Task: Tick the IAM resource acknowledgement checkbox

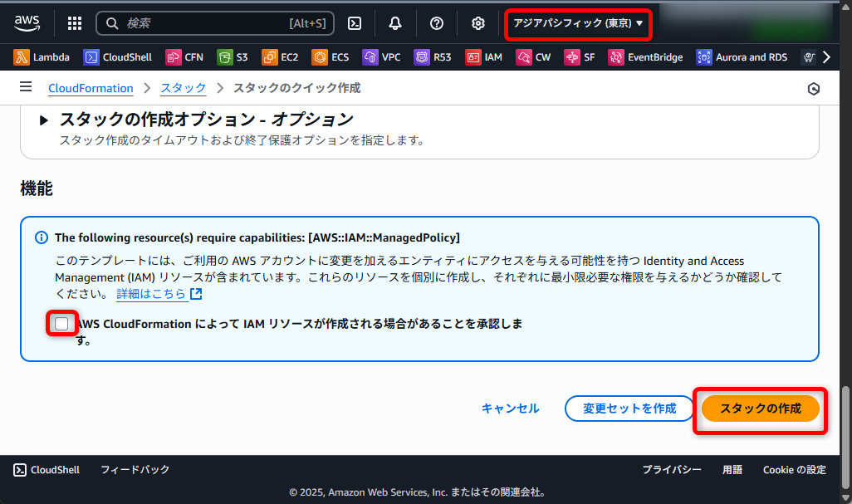Action: point(61,324)
